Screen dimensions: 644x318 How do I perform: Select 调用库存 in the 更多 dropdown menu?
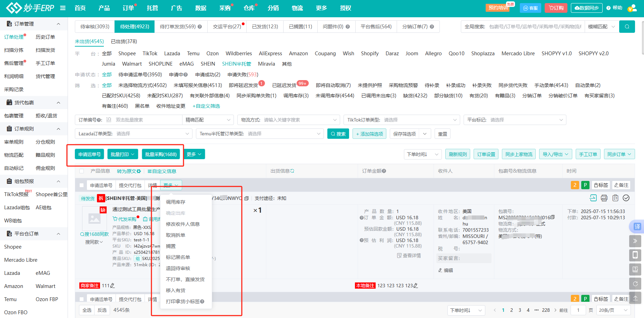(x=176, y=202)
